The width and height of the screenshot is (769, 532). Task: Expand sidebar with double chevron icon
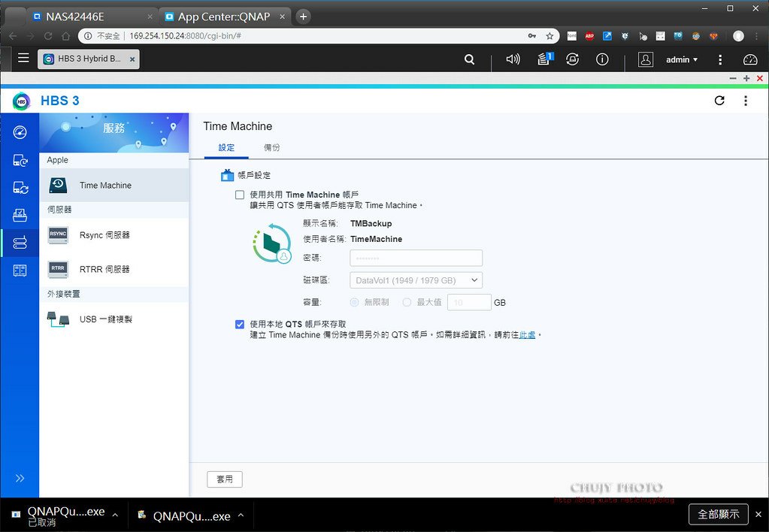pos(20,478)
